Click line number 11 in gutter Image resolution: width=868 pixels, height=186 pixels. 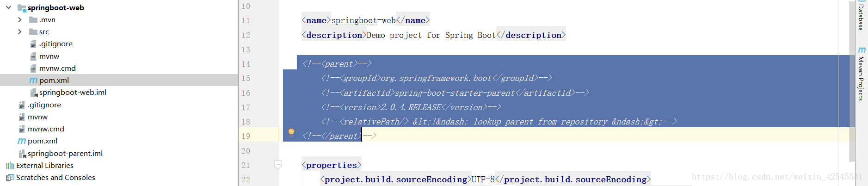point(246,20)
